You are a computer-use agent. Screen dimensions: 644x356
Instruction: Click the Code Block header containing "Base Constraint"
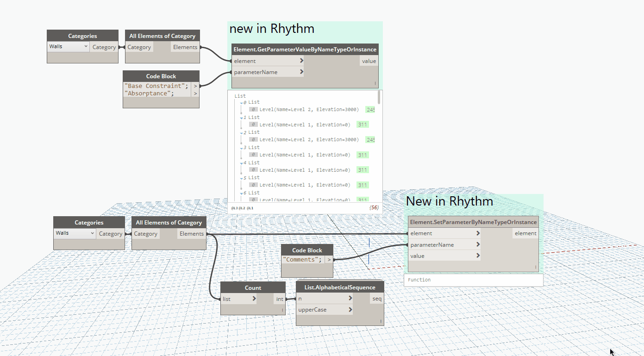pos(161,76)
